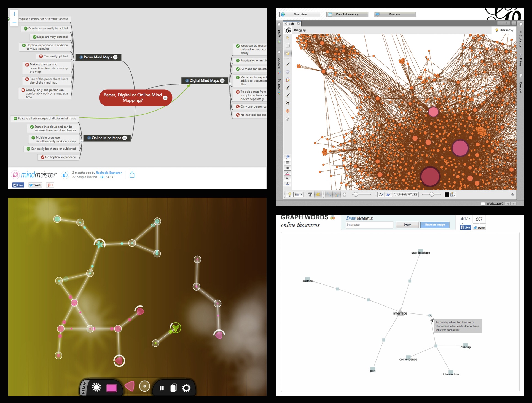Switch to the Data Laboratory tab

pyautogui.click(x=347, y=14)
